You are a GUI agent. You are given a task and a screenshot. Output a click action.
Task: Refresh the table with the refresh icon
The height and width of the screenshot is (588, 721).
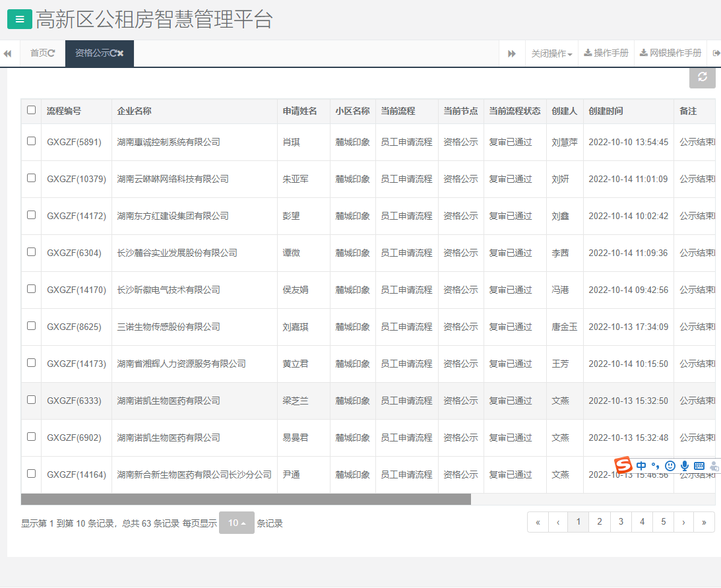[x=702, y=77]
